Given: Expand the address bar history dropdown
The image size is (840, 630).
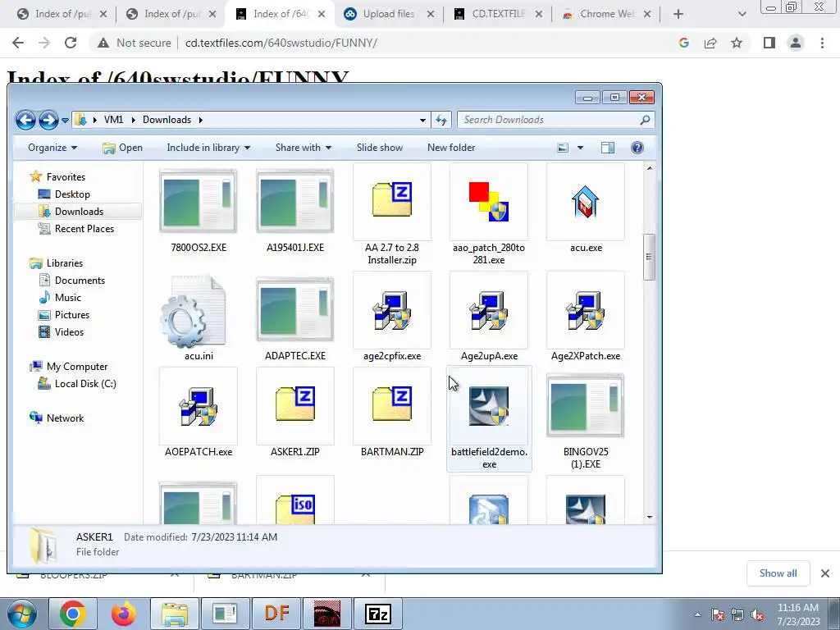Looking at the screenshot, I should (x=422, y=120).
